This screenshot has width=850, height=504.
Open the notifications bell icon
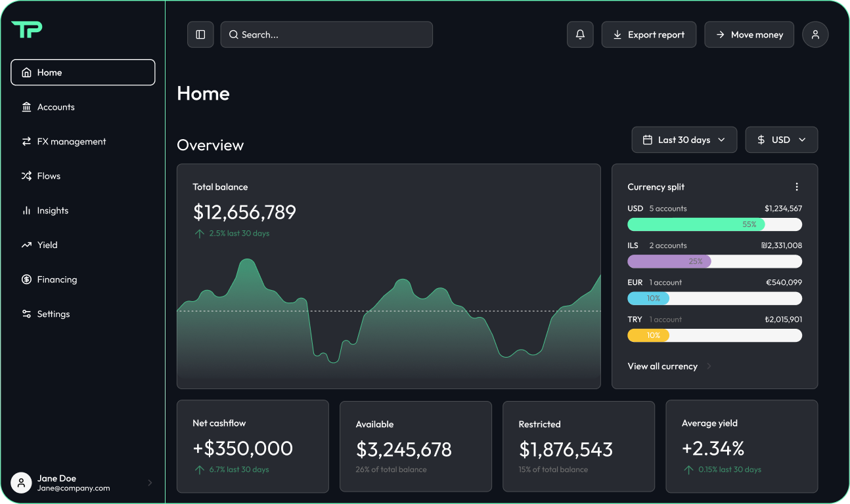pos(580,34)
